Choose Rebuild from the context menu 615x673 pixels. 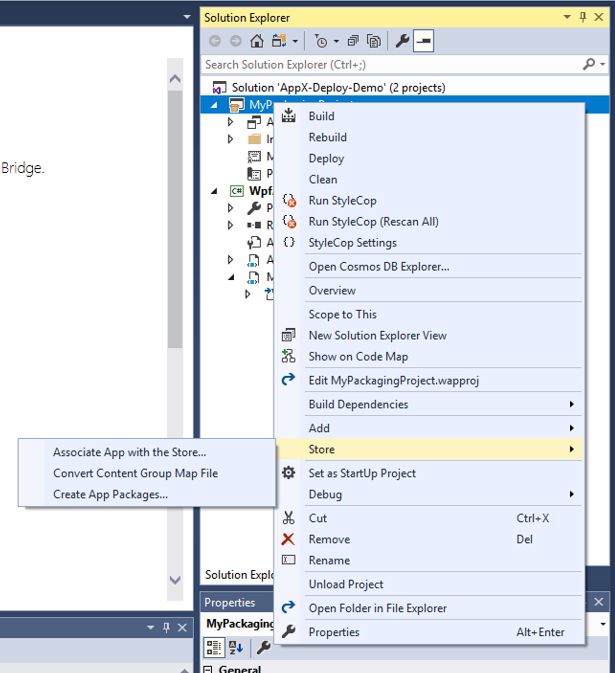429,137
